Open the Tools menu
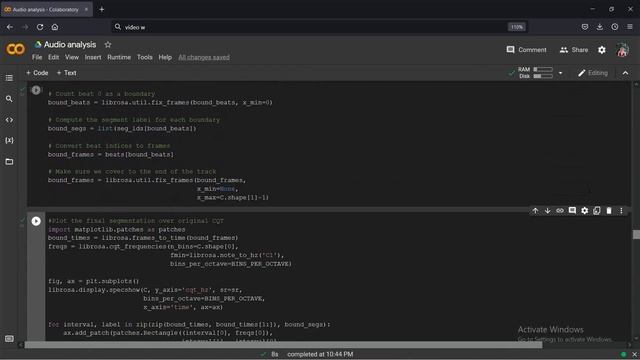 144,57
